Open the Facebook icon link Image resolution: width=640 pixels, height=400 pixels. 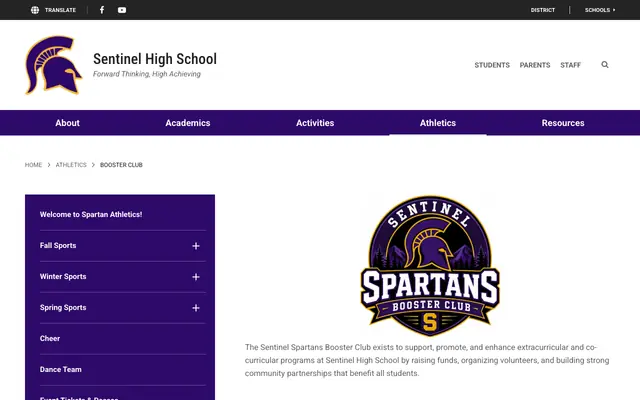102,10
